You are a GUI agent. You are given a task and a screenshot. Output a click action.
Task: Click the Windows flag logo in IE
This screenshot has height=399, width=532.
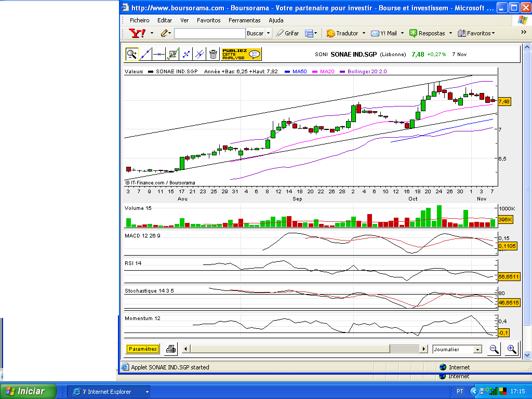coord(523,20)
